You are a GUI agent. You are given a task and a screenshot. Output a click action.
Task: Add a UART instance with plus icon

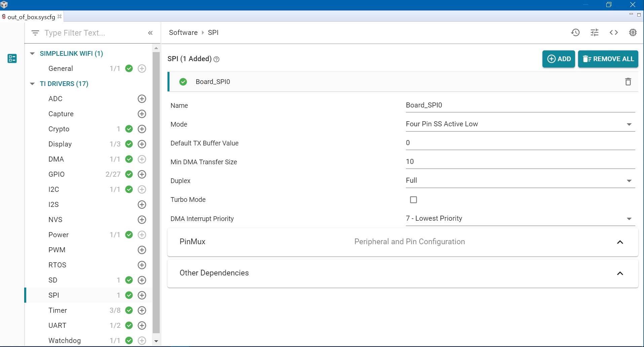coord(142,326)
